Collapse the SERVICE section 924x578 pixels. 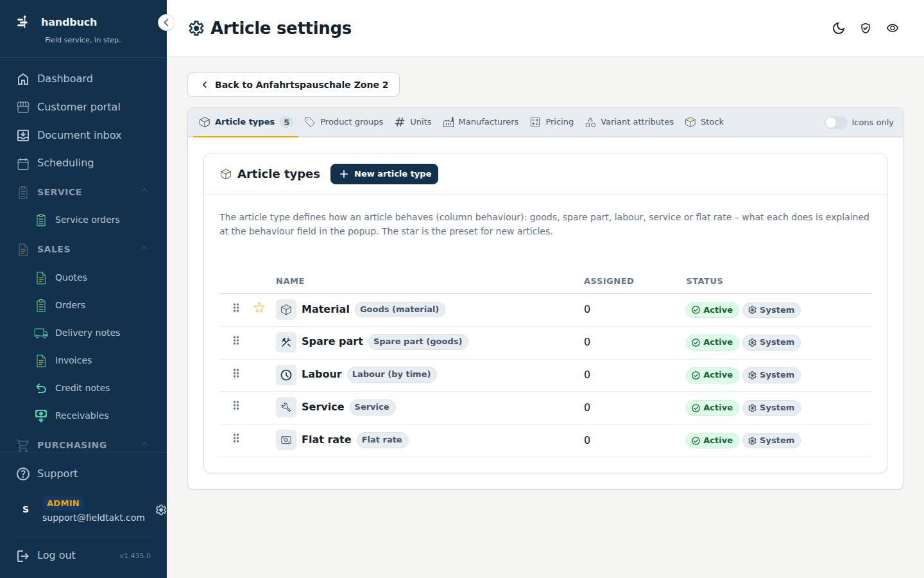(x=83, y=191)
